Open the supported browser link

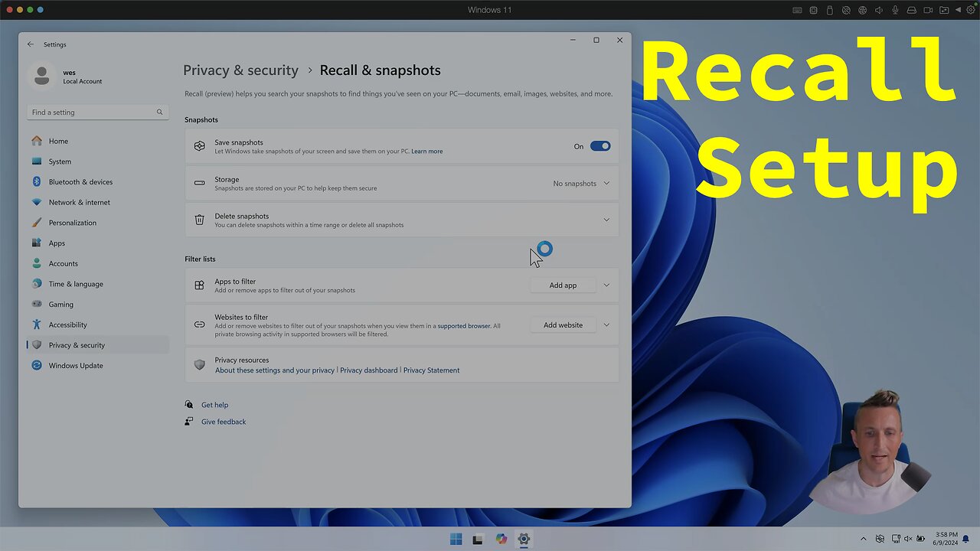pyautogui.click(x=464, y=326)
